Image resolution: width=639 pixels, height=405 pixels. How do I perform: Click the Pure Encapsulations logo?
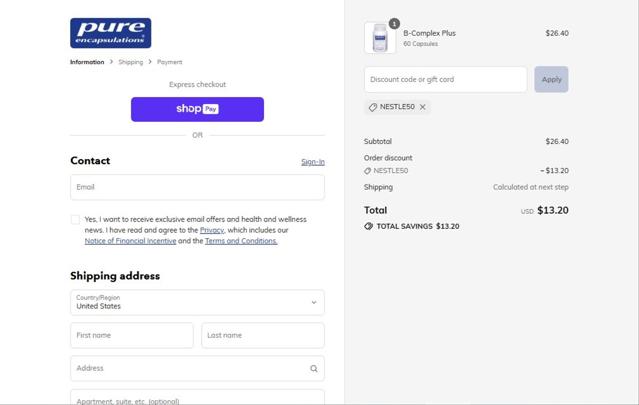pyautogui.click(x=110, y=33)
